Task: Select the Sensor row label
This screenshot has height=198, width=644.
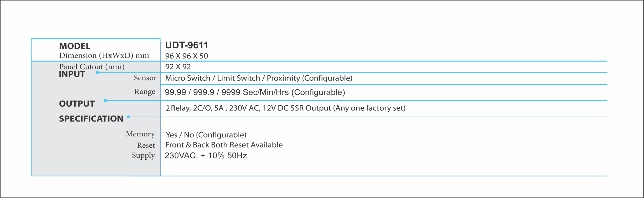Action: tap(145, 78)
